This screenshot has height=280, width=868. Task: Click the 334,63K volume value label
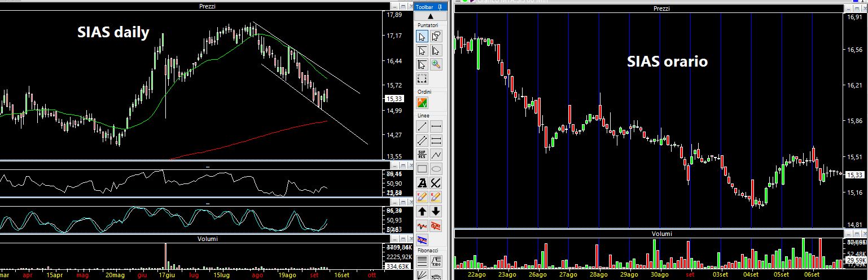coord(398,266)
